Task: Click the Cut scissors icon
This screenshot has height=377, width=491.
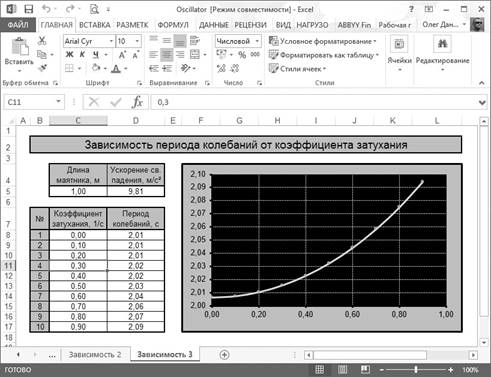Action: pyautogui.click(x=42, y=41)
